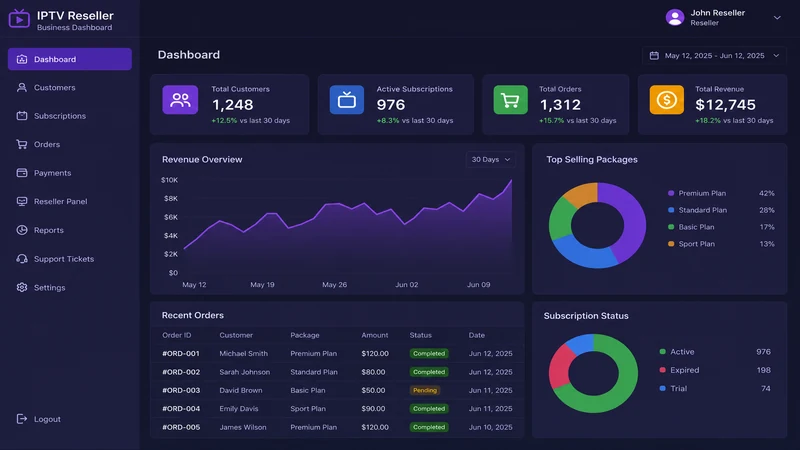This screenshot has height=450, width=800.
Task: Click the Subscriptions calendar icon in sidebar
Action: [x=21, y=116]
